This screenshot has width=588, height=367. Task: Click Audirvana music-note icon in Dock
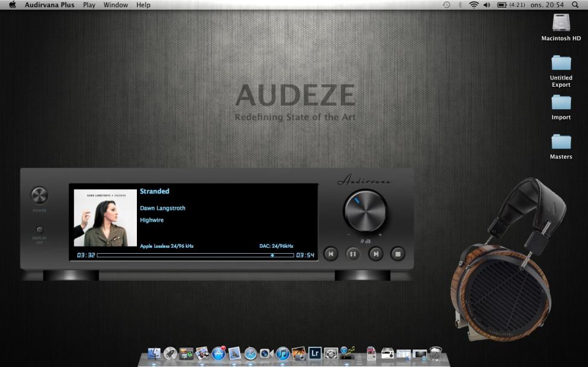[347, 353]
